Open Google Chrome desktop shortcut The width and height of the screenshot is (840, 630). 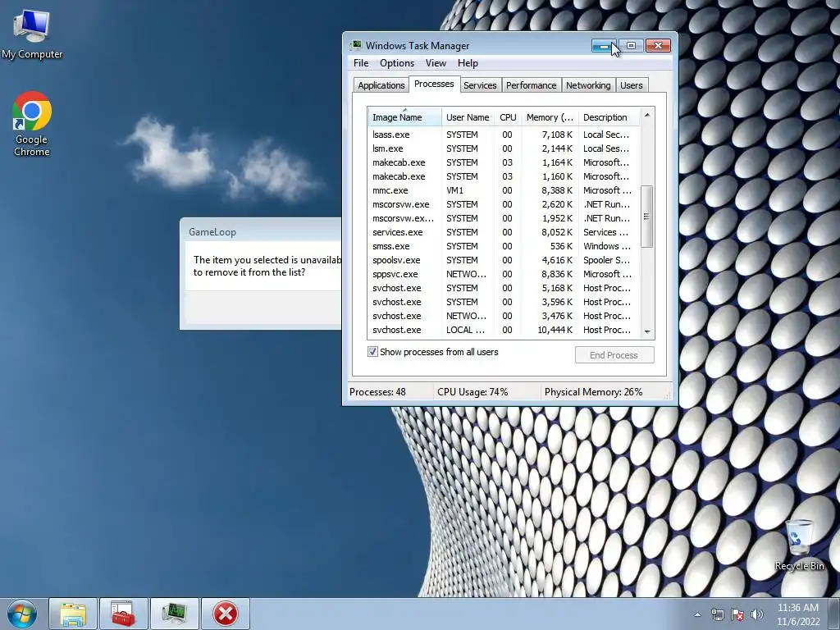pos(32,125)
